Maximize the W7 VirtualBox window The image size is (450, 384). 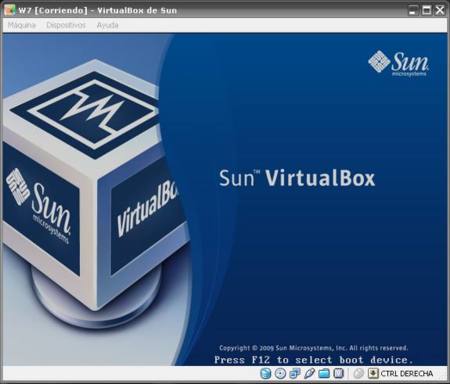pos(426,10)
